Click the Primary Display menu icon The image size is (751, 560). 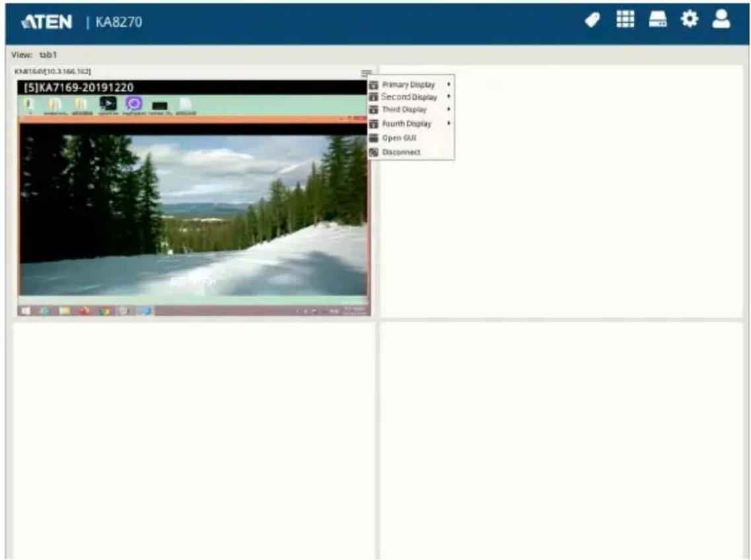tap(374, 85)
